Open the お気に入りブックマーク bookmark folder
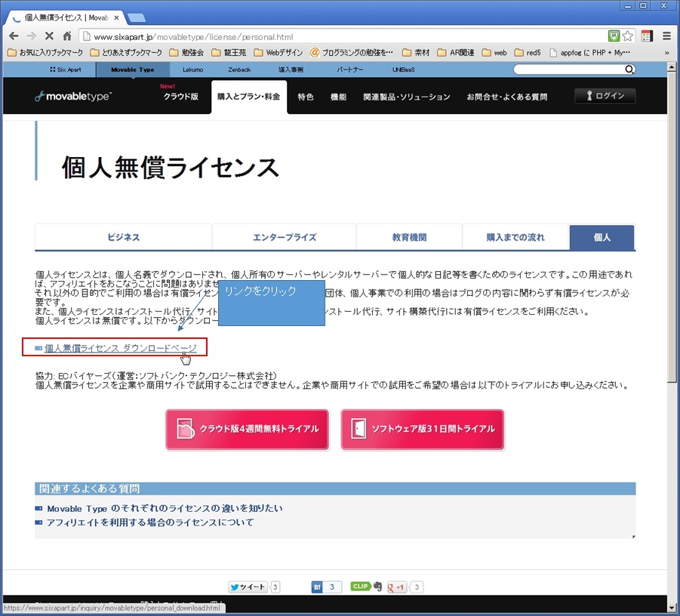680x616 pixels. click(x=45, y=53)
